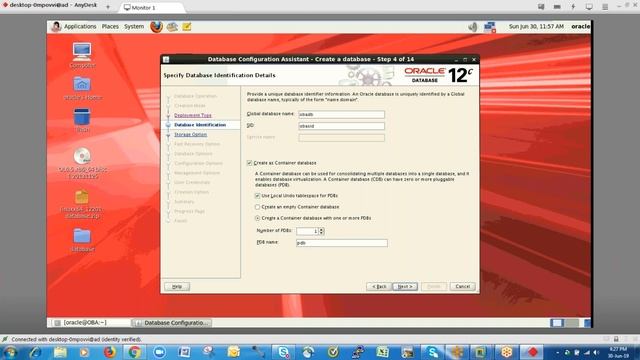Screen dimensions: 640x360
Task: Toggle Use Local Undo tablespace for PDBs
Action: (x=257, y=196)
